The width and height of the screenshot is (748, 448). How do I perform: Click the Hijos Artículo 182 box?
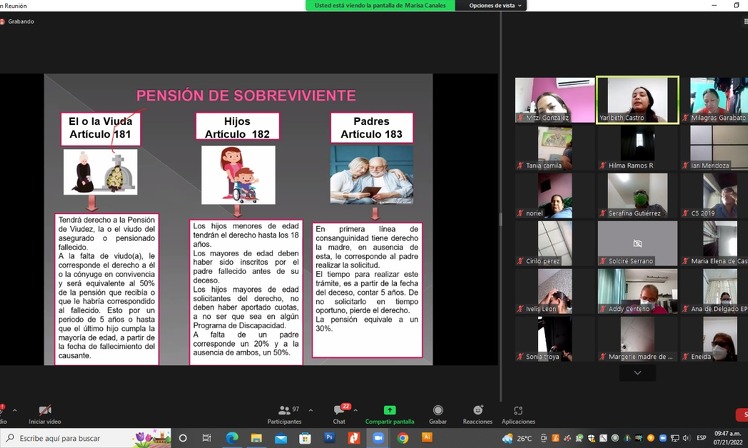[x=237, y=127]
